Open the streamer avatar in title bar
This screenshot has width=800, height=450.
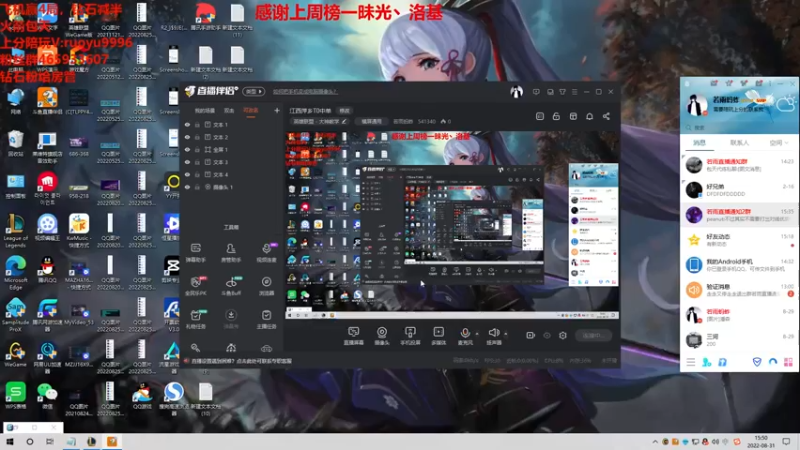pos(516,92)
